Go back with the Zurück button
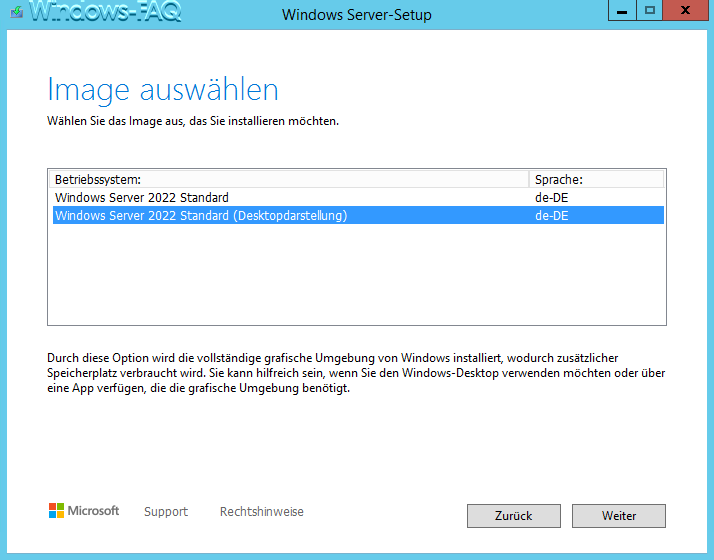This screenshot has height=560, width=714. coord(514,516)
